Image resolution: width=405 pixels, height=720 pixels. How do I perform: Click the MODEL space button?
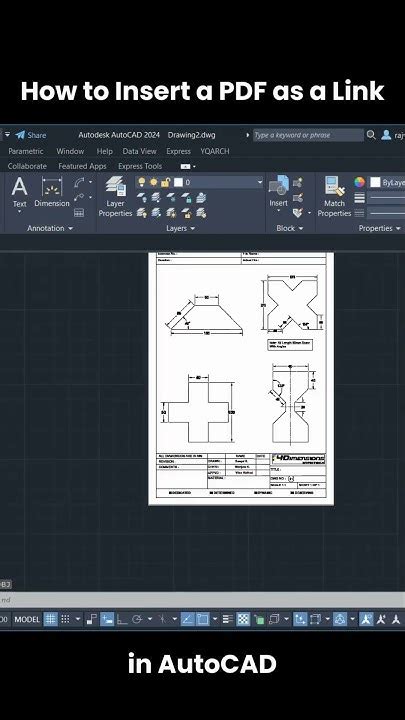click(27, 619)
